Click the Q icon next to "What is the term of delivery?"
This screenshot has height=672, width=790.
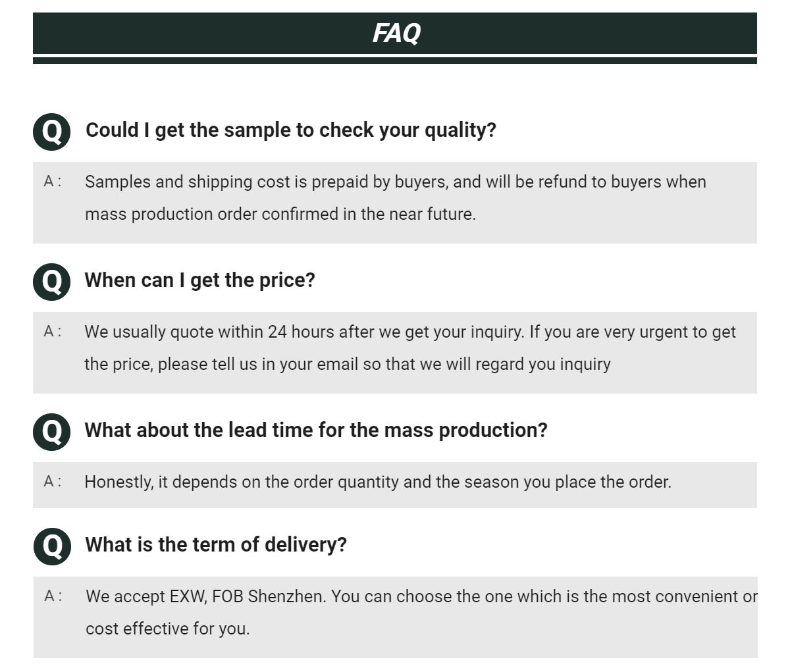(52, 546)
